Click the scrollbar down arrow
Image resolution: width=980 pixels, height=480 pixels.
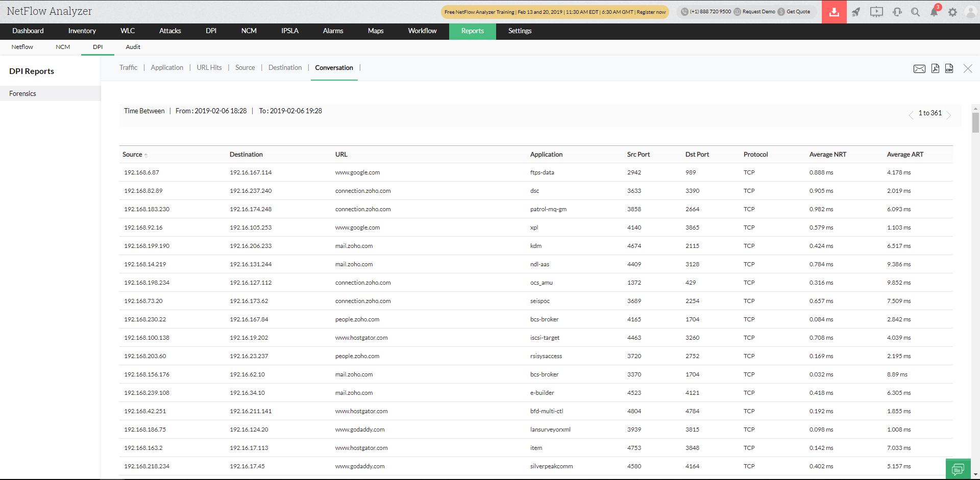click(x=975, y=475)
